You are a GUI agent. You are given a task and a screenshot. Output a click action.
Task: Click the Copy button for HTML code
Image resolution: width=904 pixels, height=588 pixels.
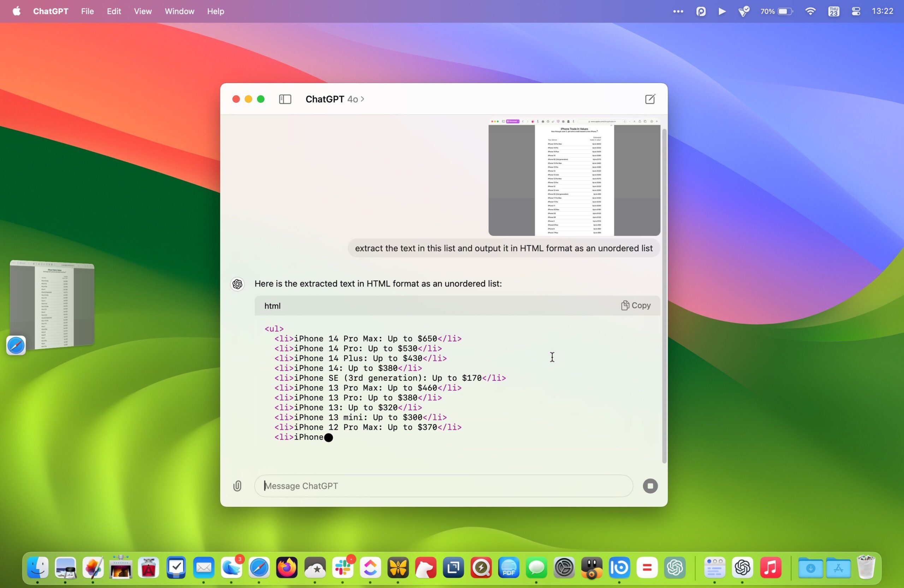pyautogui.click(x=635, y=305)
